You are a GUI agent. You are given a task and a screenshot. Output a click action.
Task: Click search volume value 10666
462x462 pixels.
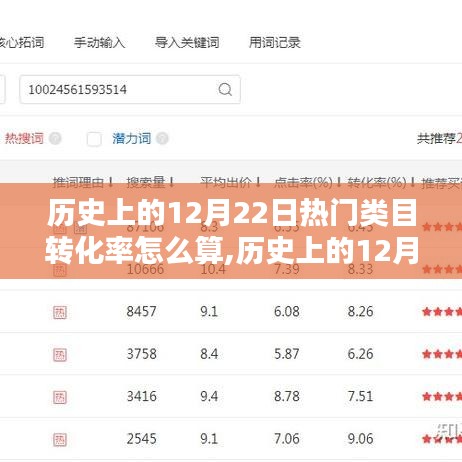145,269
